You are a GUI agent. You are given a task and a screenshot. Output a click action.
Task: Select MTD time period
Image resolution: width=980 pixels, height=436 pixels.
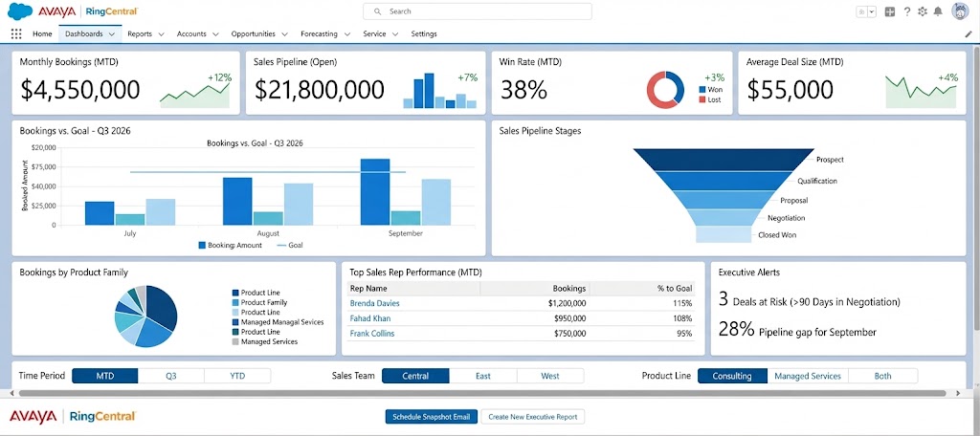pos(105,376)
